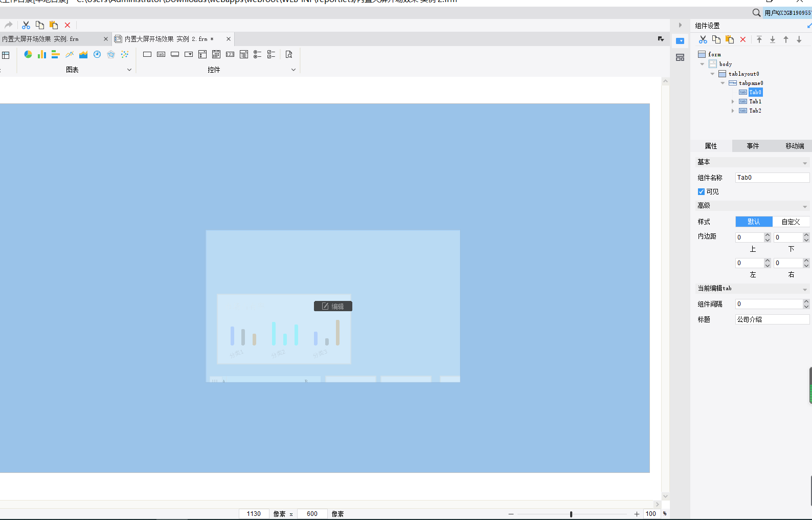The image size is (812, 520).
Task: Insert a gauge chart component
Action: (97, 54)
